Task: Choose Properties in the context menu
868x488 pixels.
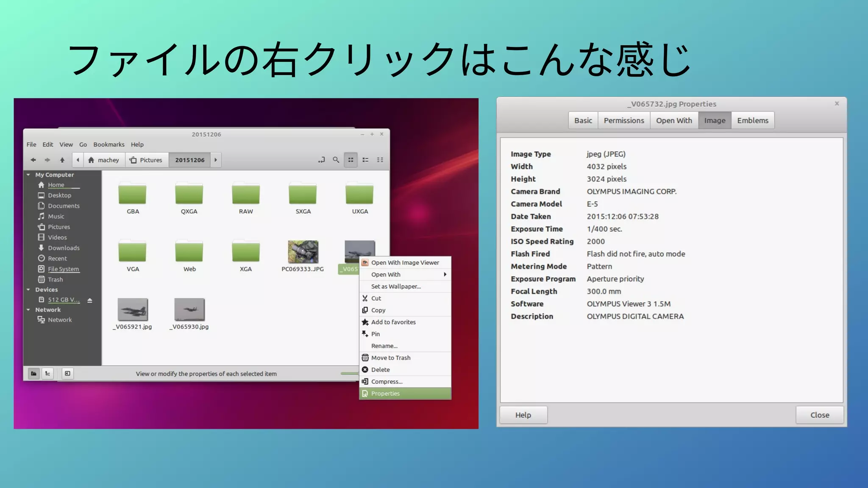Action: [x=385, y=394]
